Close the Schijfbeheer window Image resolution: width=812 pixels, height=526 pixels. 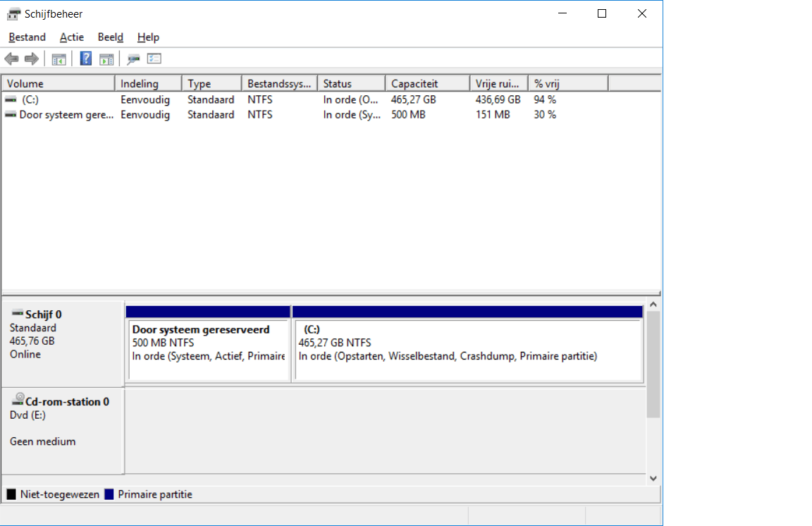tap(642, 14)
